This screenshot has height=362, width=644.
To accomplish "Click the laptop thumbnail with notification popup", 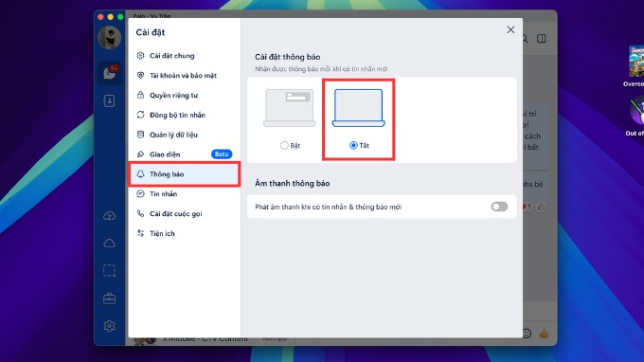I will pyautogui.click(x=290, y=108).
